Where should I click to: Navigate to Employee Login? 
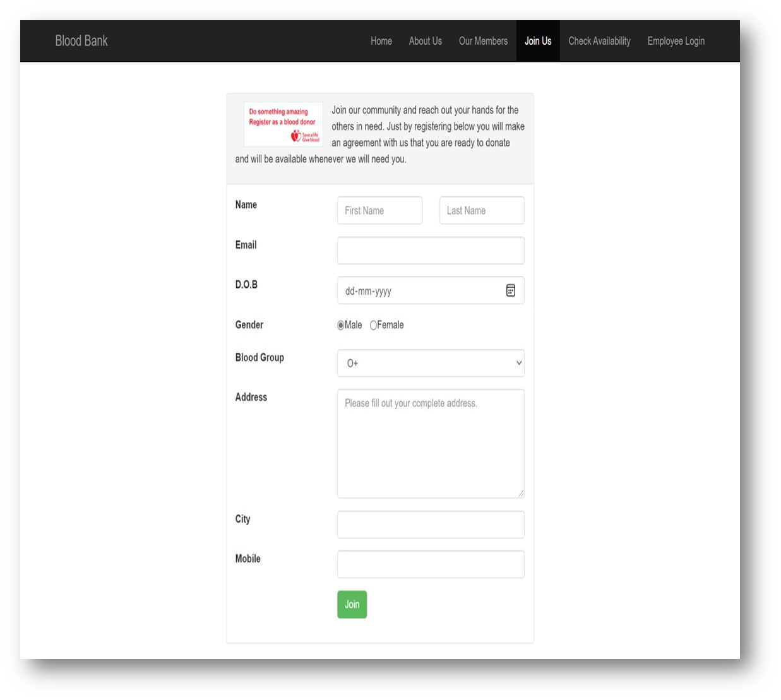click(676, 40)
